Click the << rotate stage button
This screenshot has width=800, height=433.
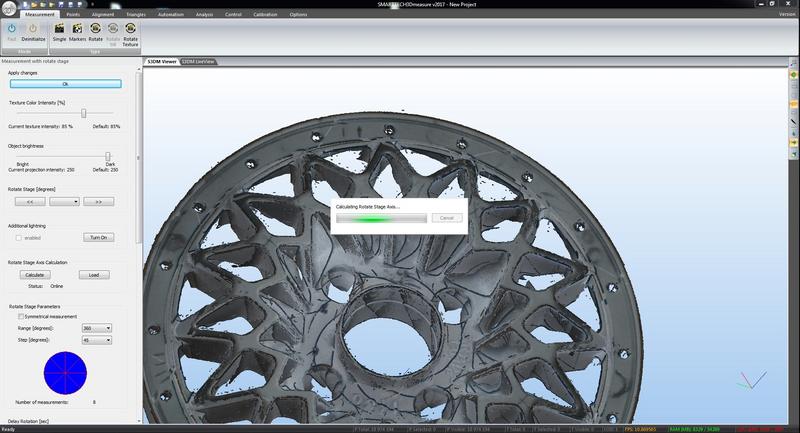point(30,202)
